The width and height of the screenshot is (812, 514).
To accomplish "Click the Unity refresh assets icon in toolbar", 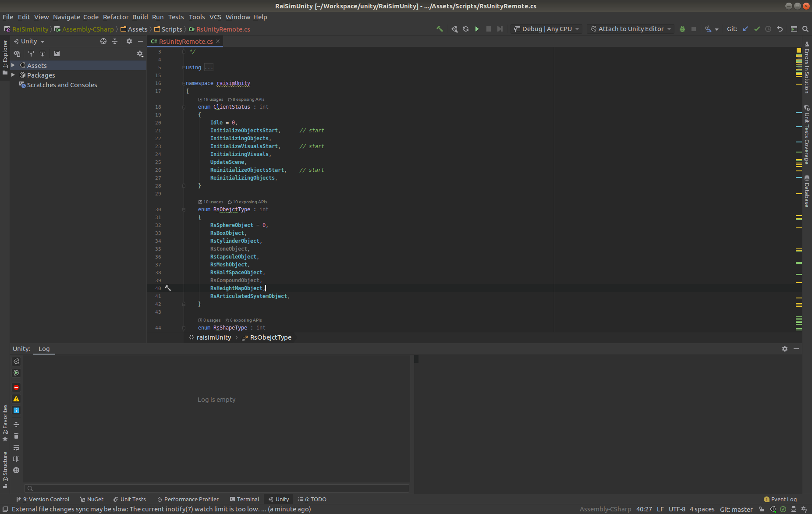I will point(466,29).
